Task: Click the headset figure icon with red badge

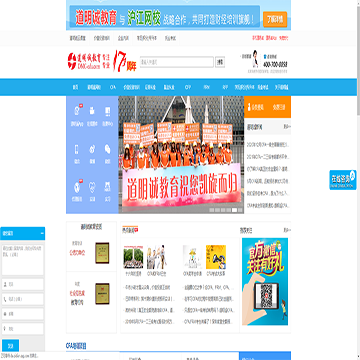Action: [x=77, y=111]
